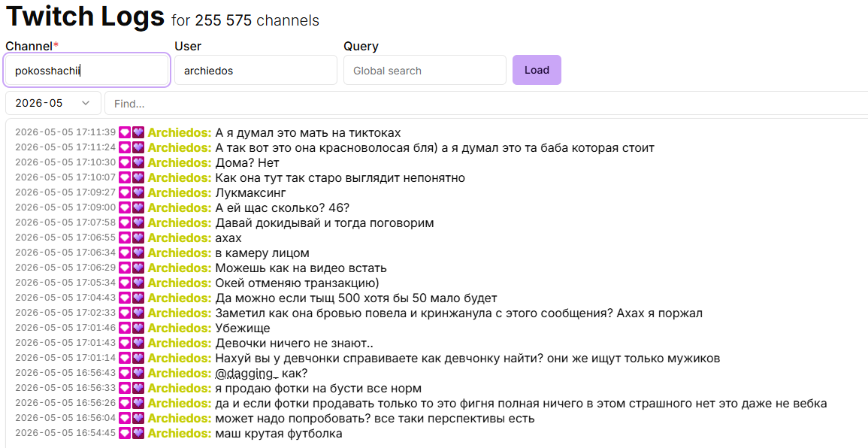Click the Archiedos username on the маш крутая футболка message
Screen dimensions: 868x448
pyautogui.click(x=180, y=433)
